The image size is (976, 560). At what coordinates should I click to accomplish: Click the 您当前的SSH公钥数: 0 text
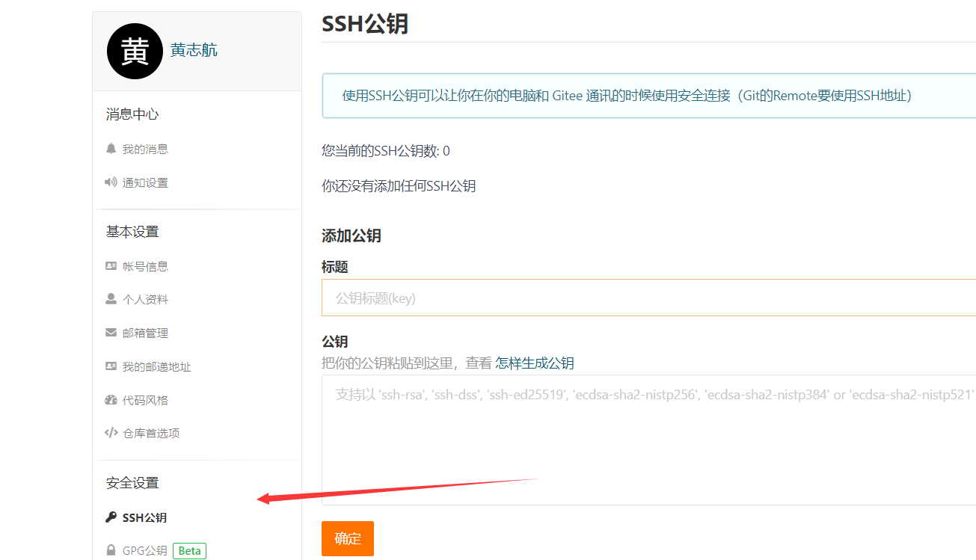coord(386,151)
